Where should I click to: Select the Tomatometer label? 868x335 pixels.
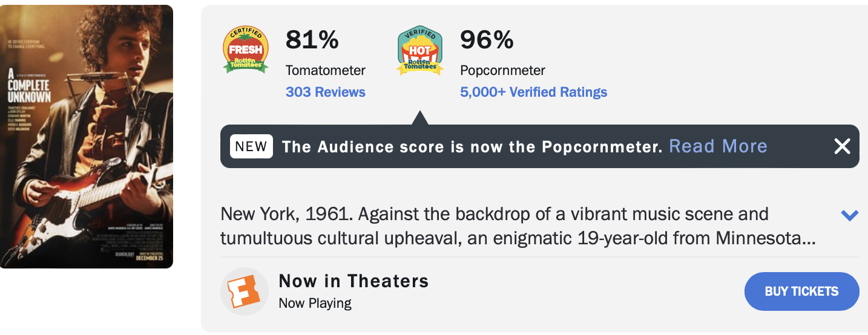[x=326, y=70]
